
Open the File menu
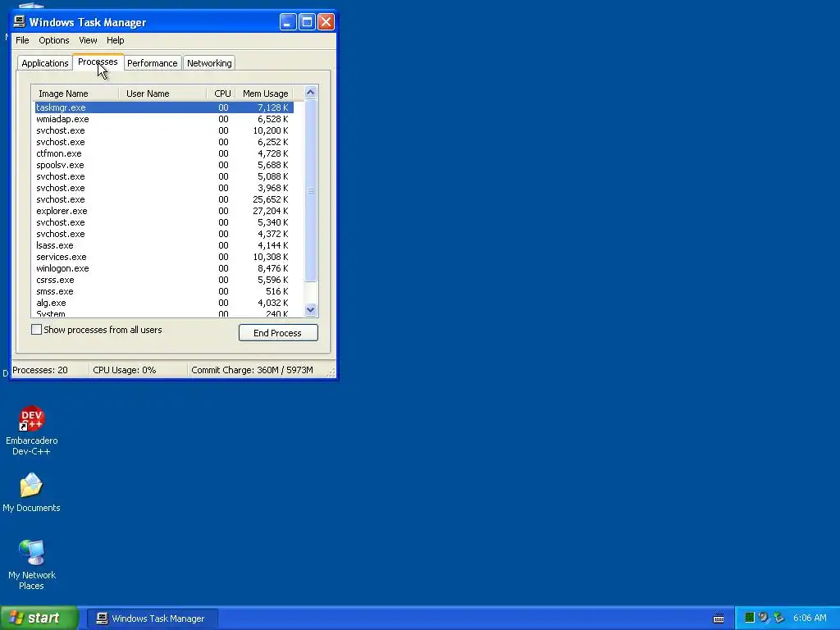point(22,40)
